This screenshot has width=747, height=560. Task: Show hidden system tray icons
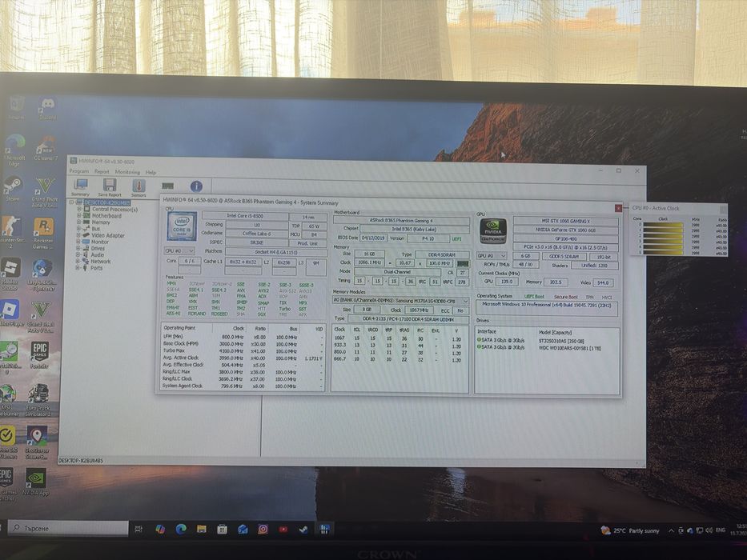(671, 530)
